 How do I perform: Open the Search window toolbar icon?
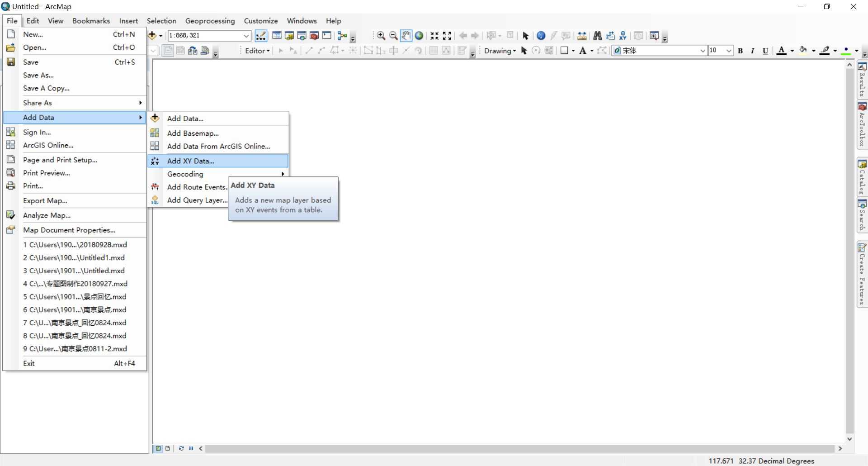[302, 36]
